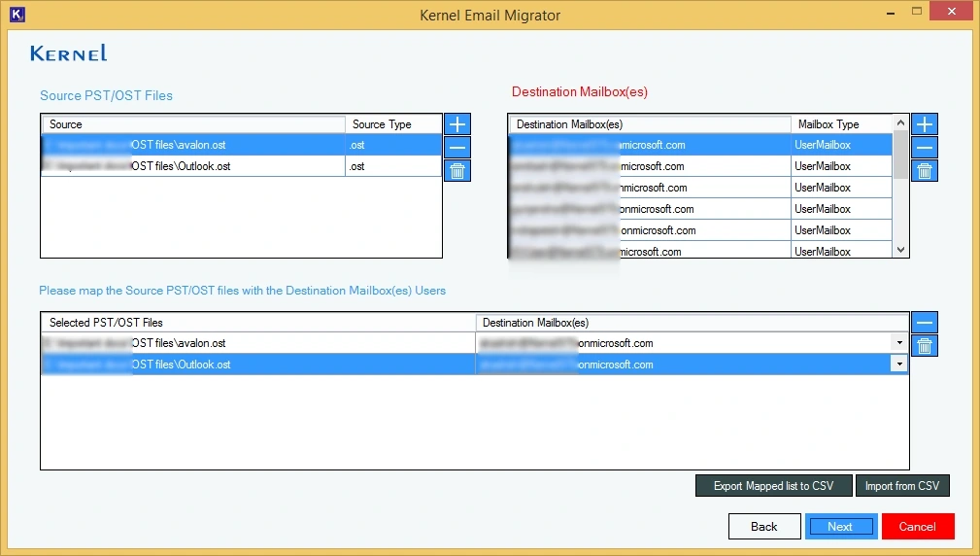This screenshot has width=980, height=556.
Task: Open destination dropdown for avalon.ost mapping
Action: [899, 343]
